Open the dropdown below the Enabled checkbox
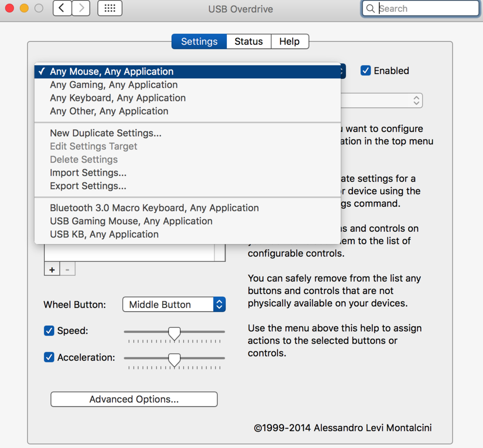The image size is (483, 448). click(382, 101)
